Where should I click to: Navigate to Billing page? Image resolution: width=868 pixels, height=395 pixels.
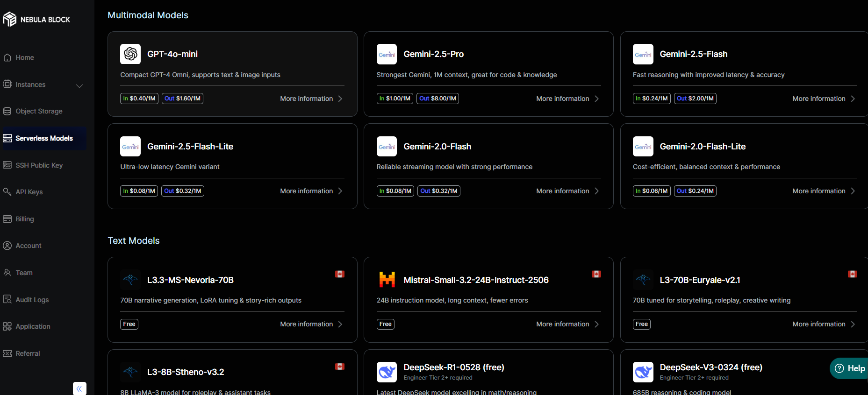click(x=24, y=219)
